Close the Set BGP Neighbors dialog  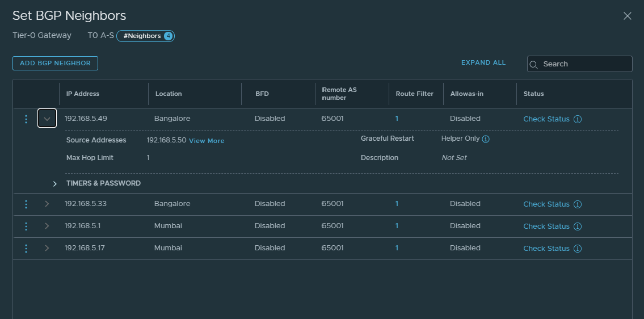tap(628, 16)
